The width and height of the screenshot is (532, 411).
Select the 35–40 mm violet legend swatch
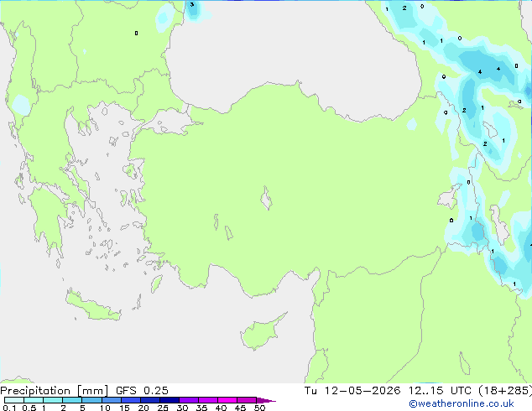pos(208,400)
